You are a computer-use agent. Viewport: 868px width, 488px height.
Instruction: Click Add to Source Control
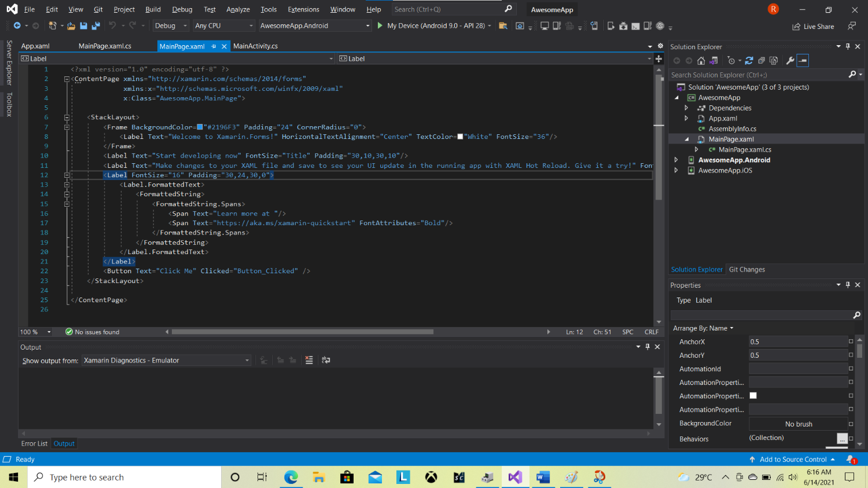point(792,459)
